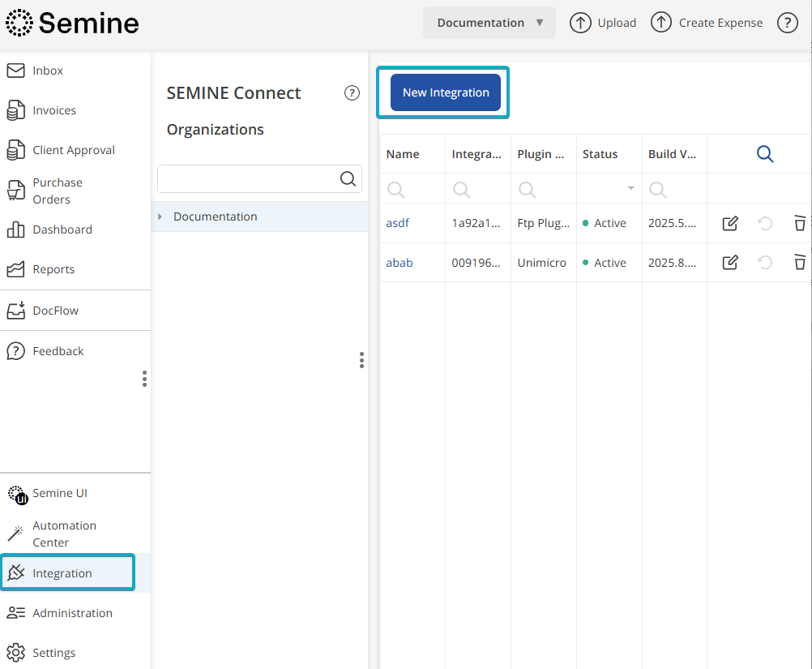
Task: Open the DocFlow sidebar item
Action: [55, 311]
